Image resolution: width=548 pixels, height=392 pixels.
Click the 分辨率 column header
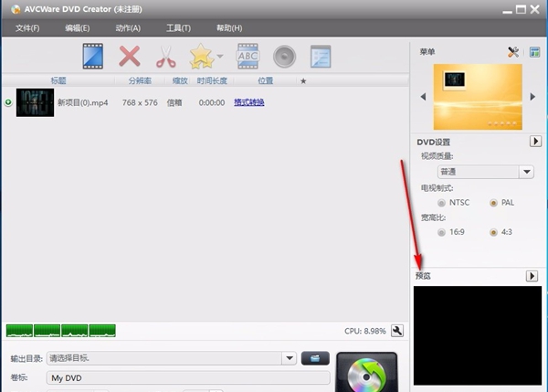(x=140, y=80)
